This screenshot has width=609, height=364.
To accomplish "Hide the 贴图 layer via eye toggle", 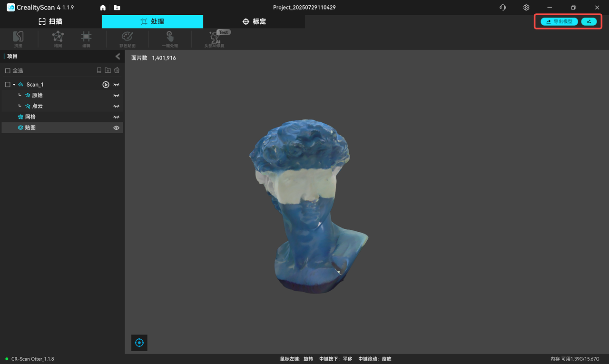I will (116, 128).
